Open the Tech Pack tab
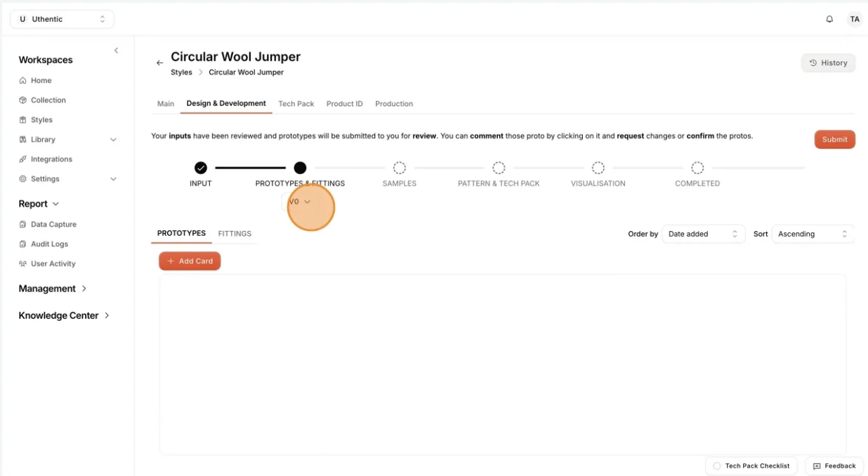The image size is (868, 476). pyautogui.click(x=296, y=104)
